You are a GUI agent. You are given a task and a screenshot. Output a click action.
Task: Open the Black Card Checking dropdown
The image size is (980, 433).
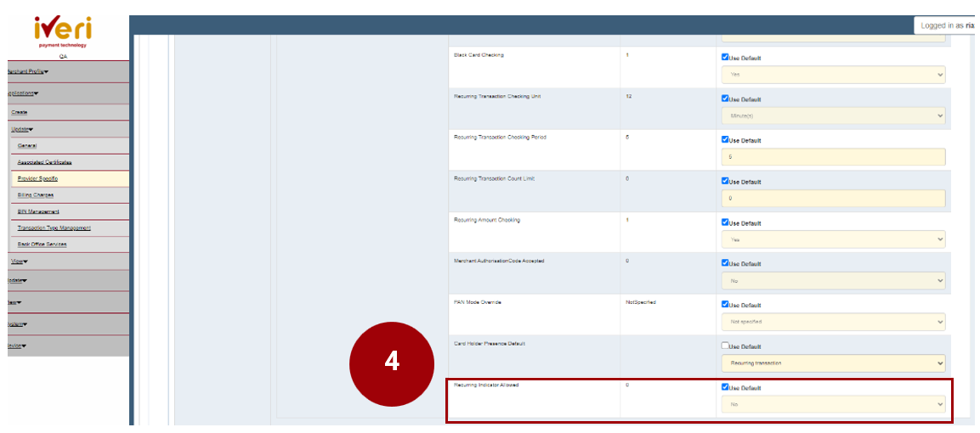point(833,75)
